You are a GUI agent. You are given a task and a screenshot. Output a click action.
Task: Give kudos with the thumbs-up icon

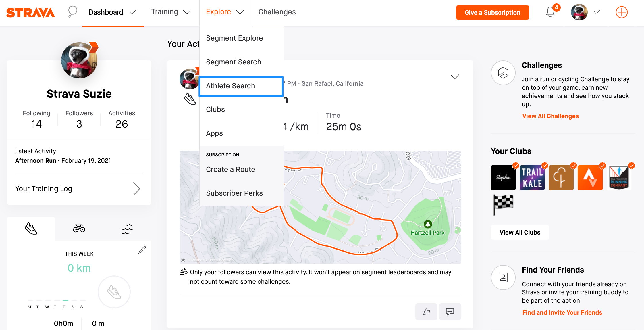click(x=426, y=312)
